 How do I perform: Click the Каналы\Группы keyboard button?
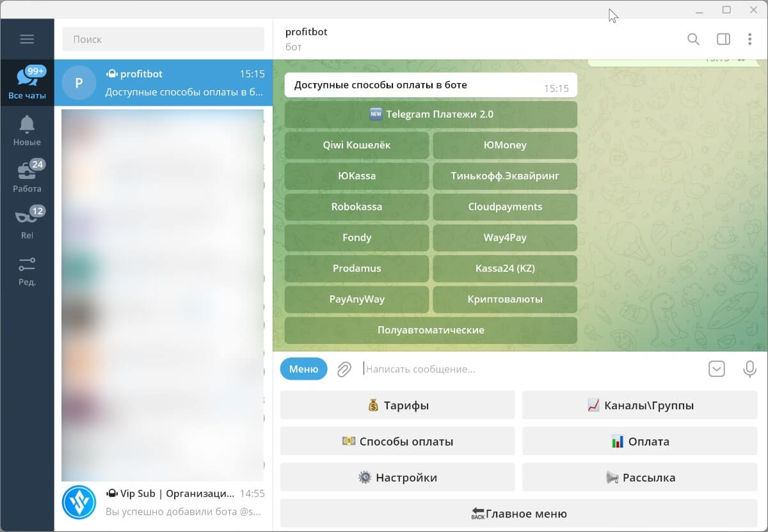[x=640, y=405]
